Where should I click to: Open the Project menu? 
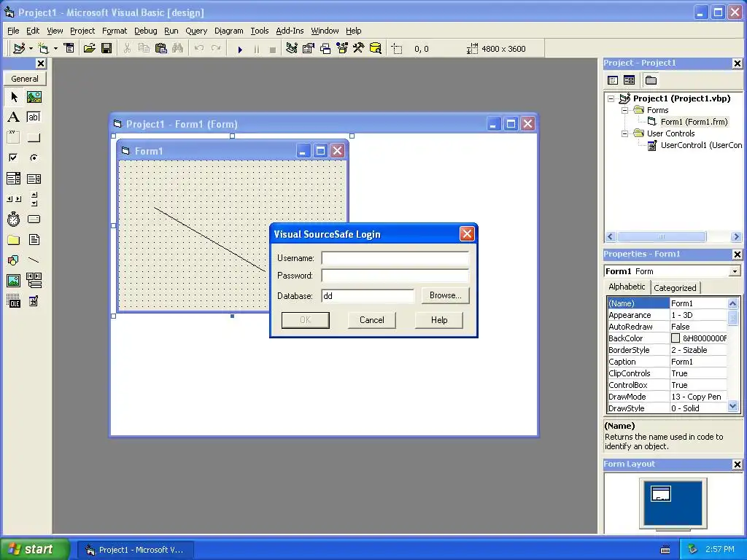click(x=82, y=31)
